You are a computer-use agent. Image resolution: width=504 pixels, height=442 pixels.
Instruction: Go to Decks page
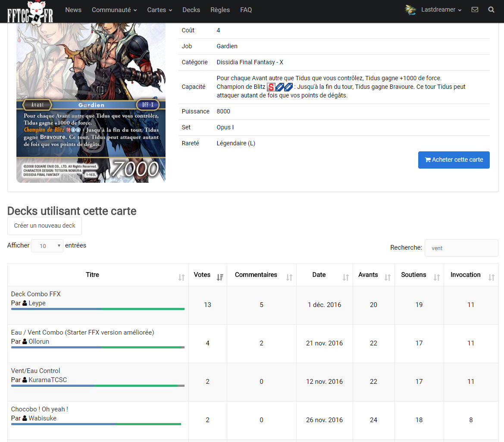click(191, 10)
